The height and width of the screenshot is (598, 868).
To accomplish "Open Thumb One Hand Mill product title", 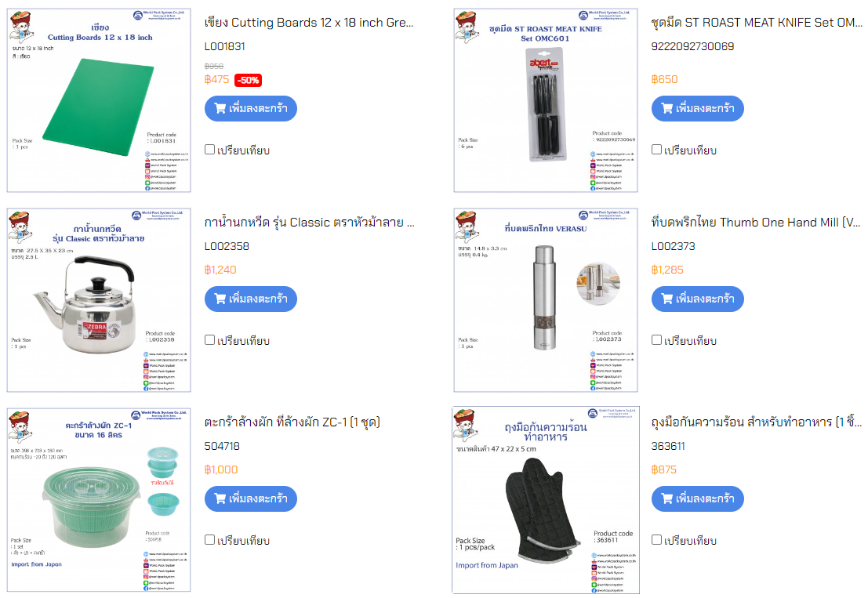I will (x=756, y=223).
